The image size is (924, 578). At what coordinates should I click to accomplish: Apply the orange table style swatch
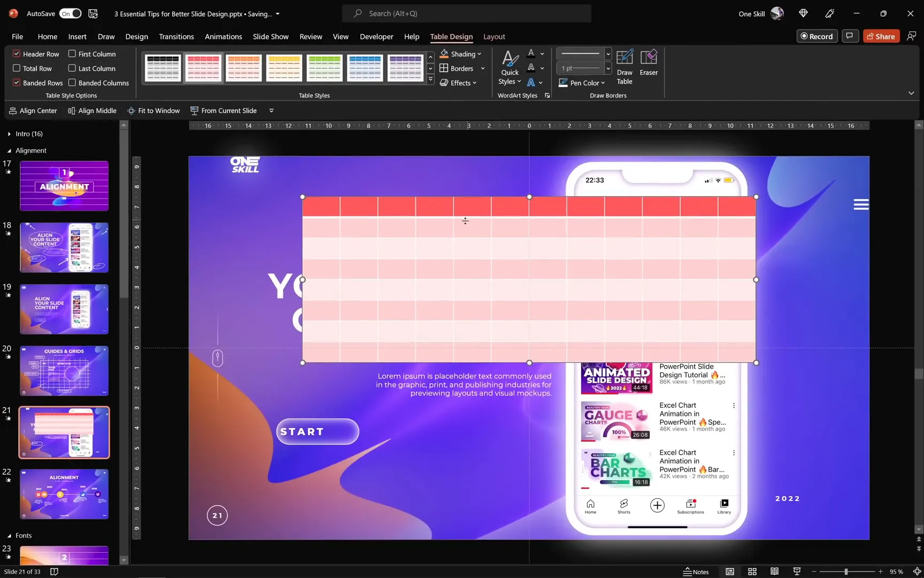coord(243,68)
